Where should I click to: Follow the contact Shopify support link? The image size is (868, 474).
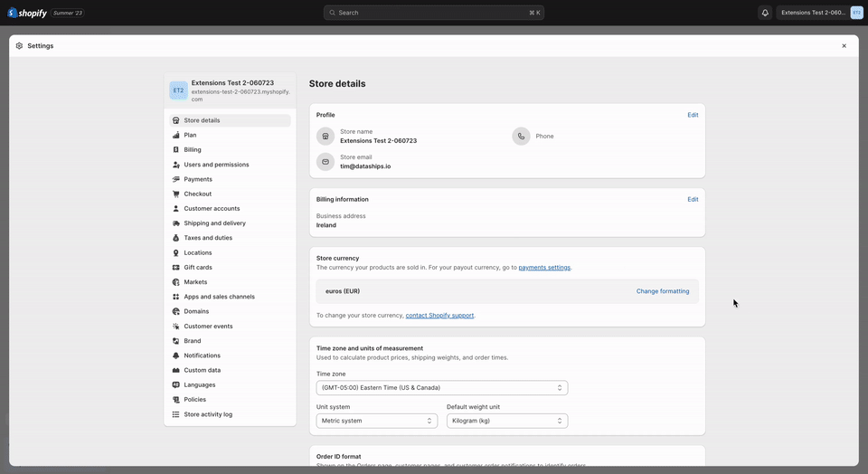[439, 316]
